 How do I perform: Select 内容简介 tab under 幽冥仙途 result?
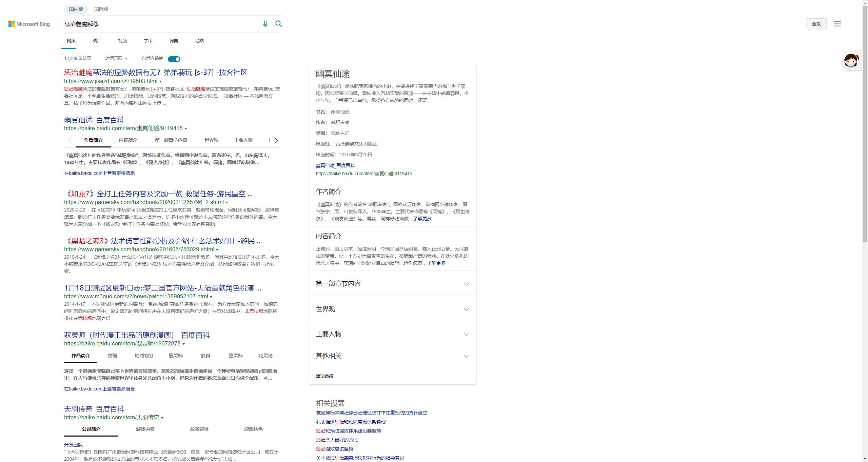click(x=128, y=140)
